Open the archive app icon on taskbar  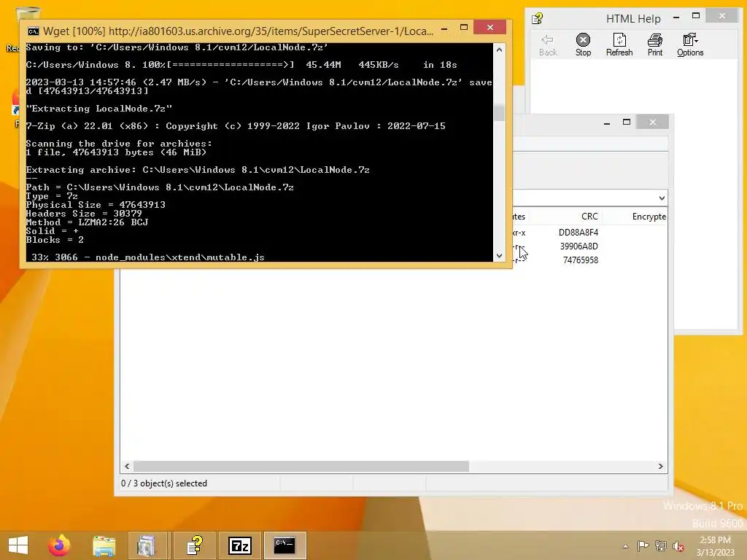click(x=147, y=545)
